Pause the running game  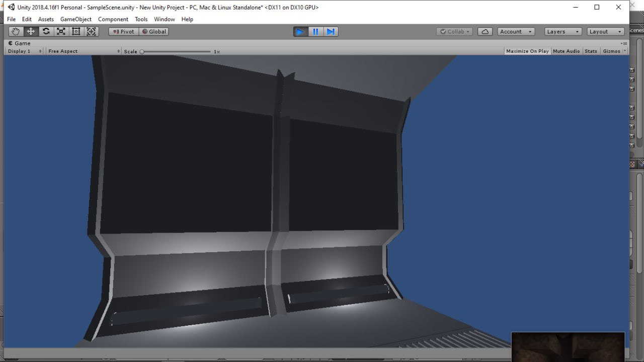click(x=315, y=32)
